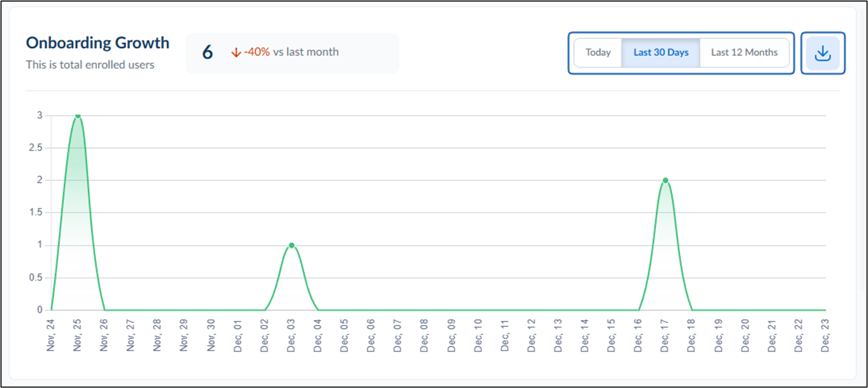Click the Onboarding Growth heading

[98, 43]
